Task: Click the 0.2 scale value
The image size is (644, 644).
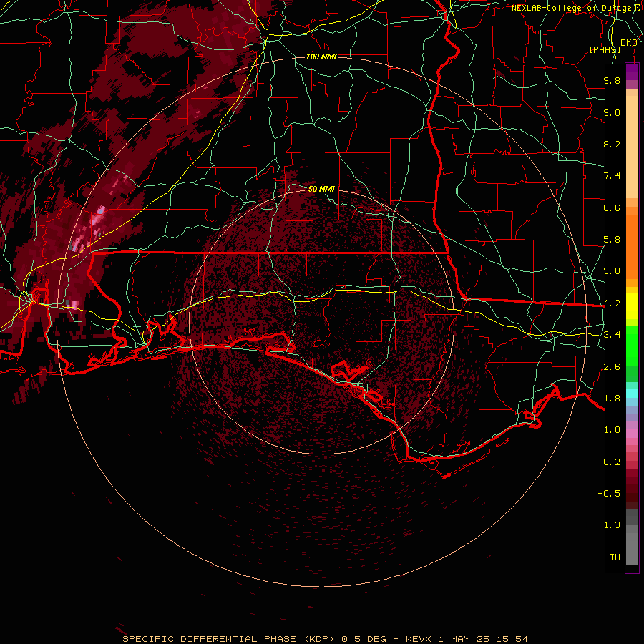Action: point(612,462)
